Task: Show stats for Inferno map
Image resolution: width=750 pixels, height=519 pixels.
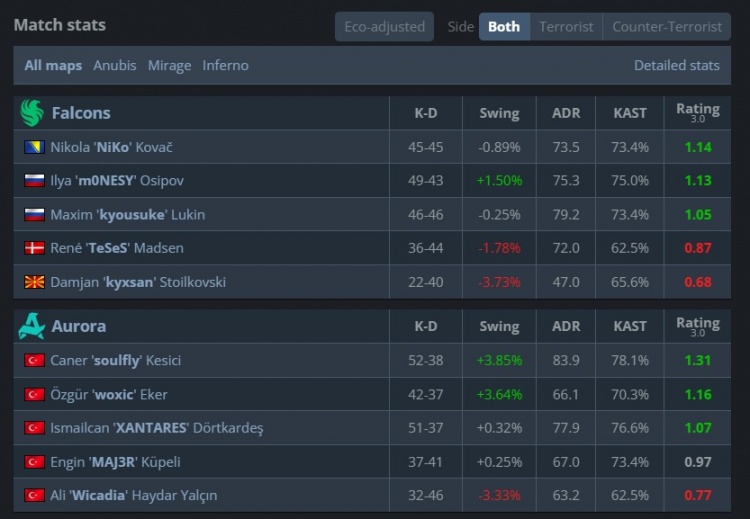Action: (225, 65)
